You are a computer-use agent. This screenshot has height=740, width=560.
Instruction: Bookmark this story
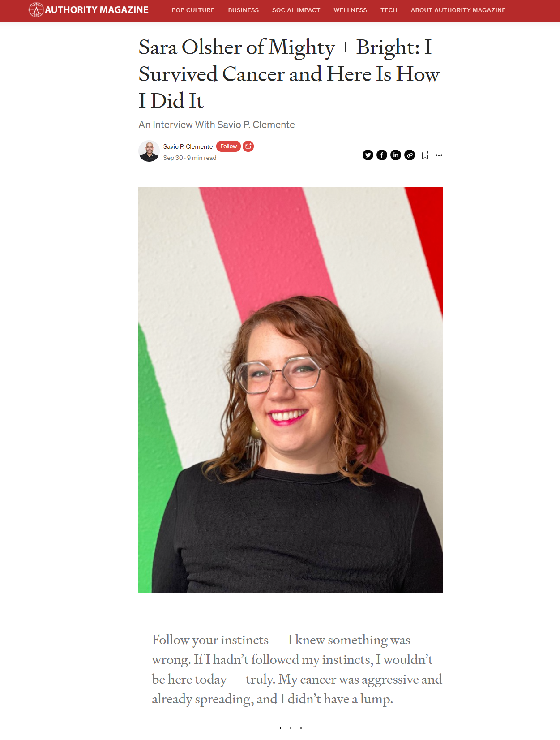(x=425, y=155)
